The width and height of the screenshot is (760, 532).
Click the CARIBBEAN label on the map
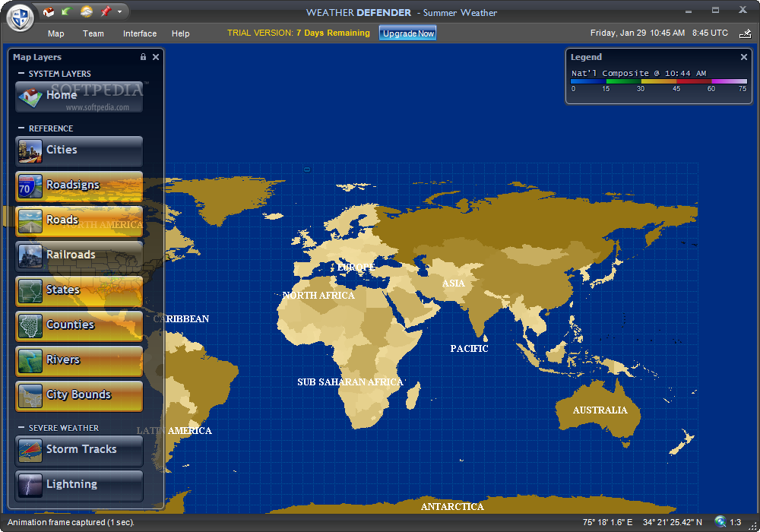pyautogui.click(x=182, y=318)
